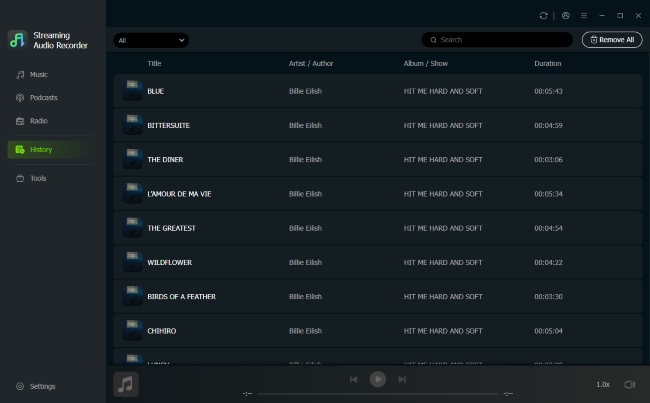Expand the All filter dropdown
The width and height of the screenshot is (650, 403).
pyautogui.click(x=151, y=40)
